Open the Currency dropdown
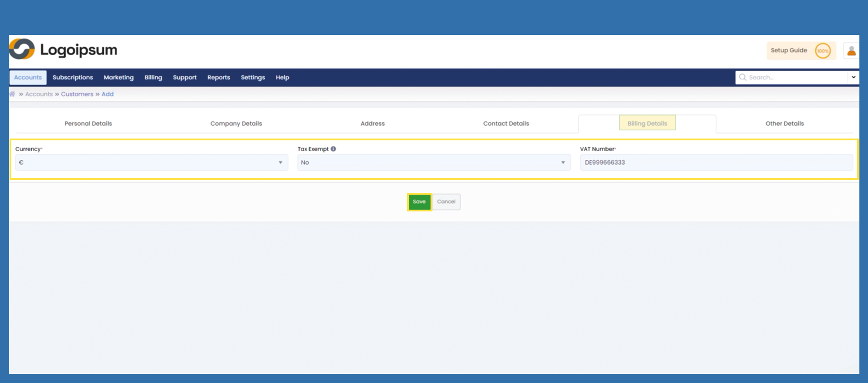The width and height of the screenshot is (868, 383). 151,163
